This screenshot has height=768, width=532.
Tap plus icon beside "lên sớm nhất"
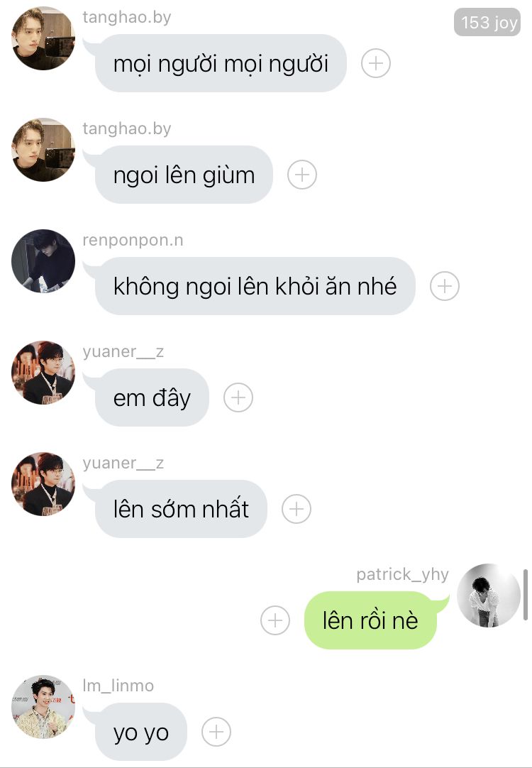pyautogui.click(x=297, y=509)
